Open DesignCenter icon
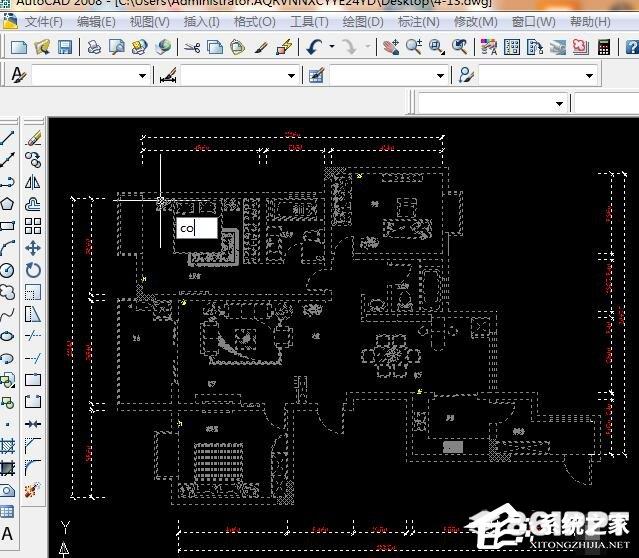639x558 pixels. tap(512, 47)
